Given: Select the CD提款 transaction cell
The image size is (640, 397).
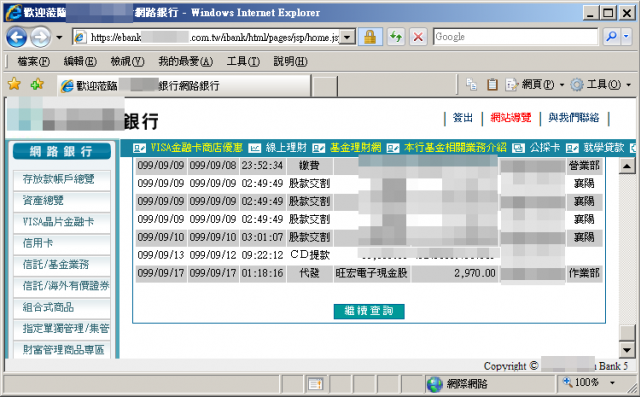Looking at the screenshot, I should 310,255.
